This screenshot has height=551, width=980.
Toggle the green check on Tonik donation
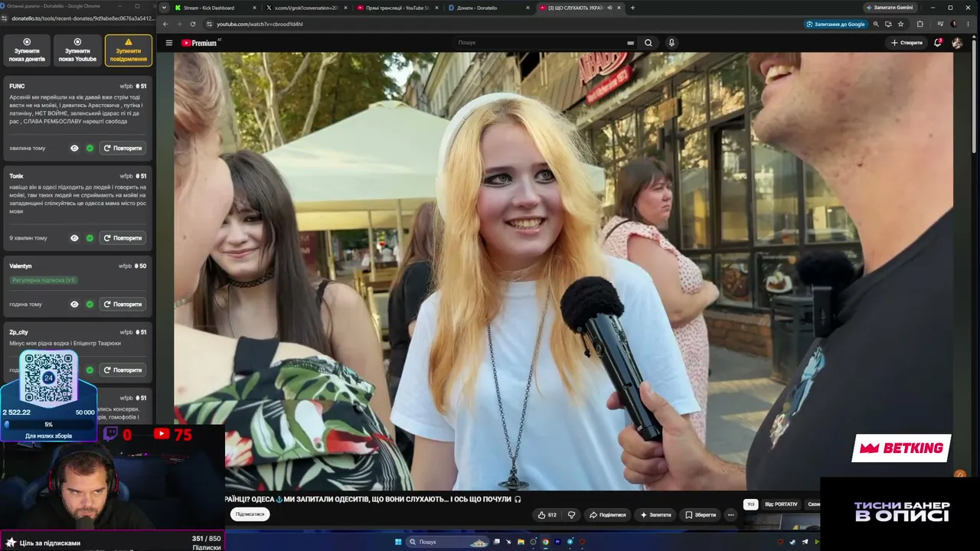90,238
